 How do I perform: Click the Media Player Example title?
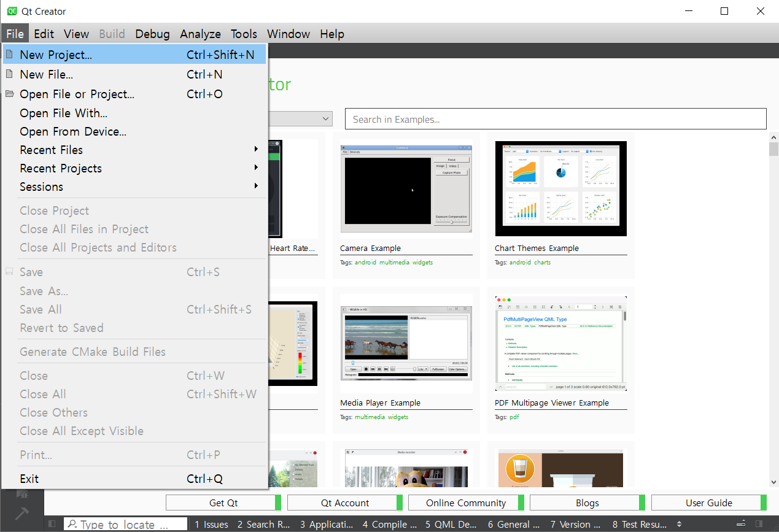pyautogui.click(x=380, y=403)
